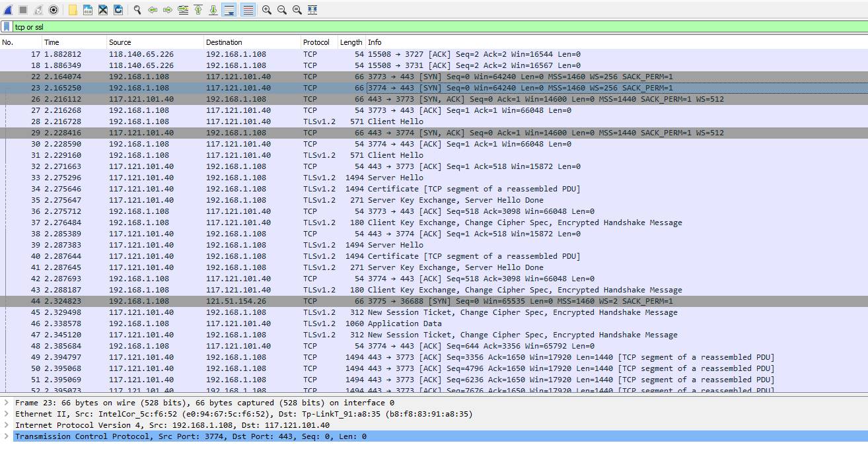The width and height of the screenshot is (868, 476).
Task: Sort packets by the Protocol column header
Action: tap(316, 42)
